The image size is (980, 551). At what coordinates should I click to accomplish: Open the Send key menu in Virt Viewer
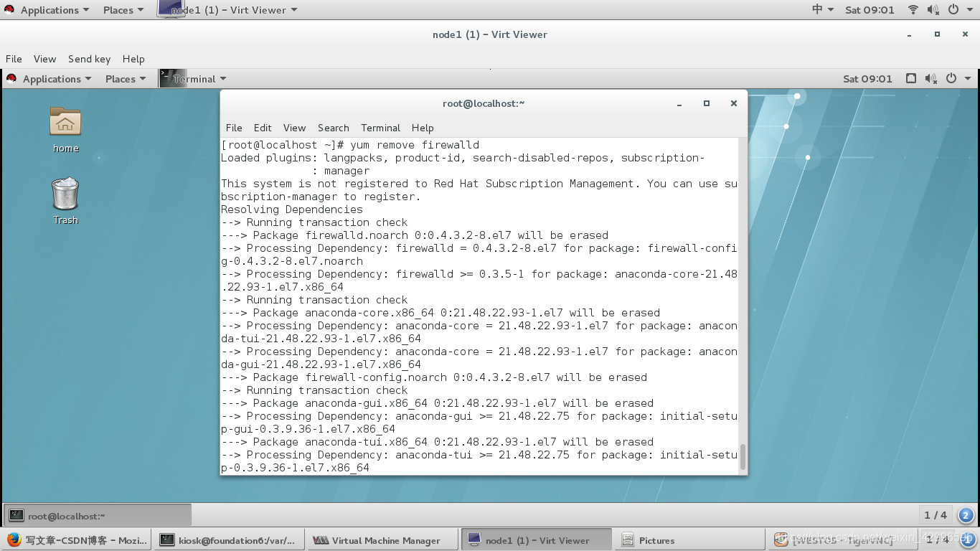click(89, 59)
